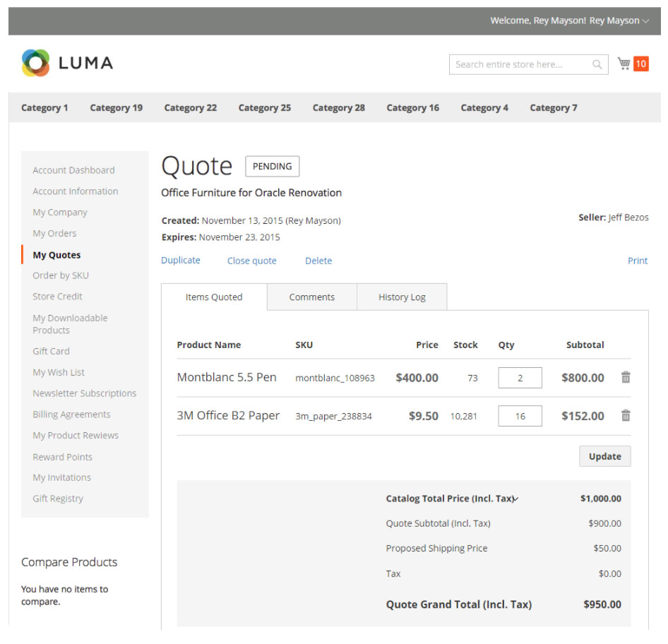Click the quote title Office Furniture for Oracle Renovation
The image size is (668, 644).
(251, 193)
